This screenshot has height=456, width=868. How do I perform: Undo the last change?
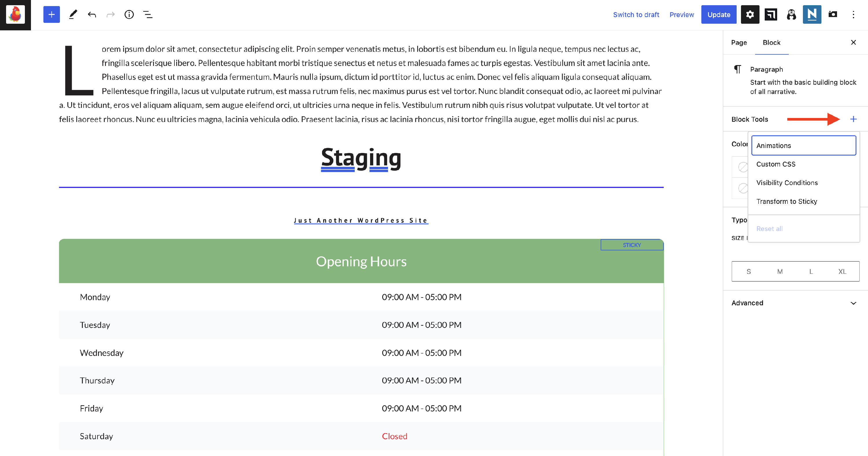(x=92, y=14)
